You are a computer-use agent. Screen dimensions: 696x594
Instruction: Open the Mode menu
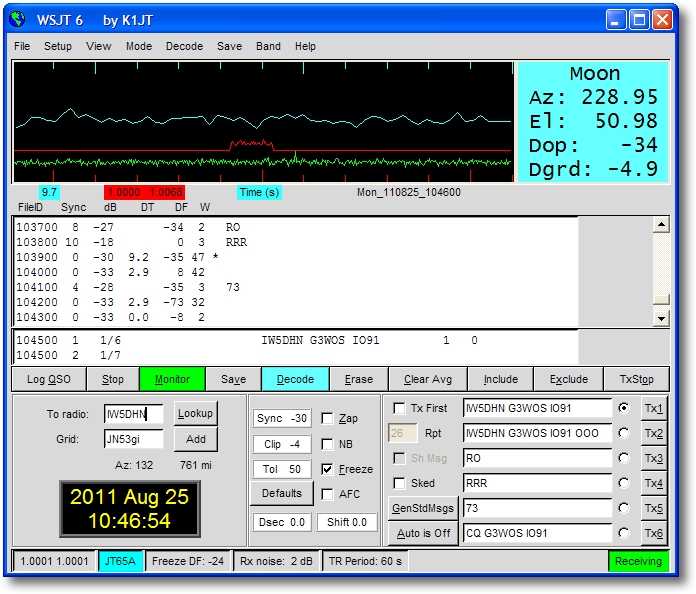click(139, 46)
